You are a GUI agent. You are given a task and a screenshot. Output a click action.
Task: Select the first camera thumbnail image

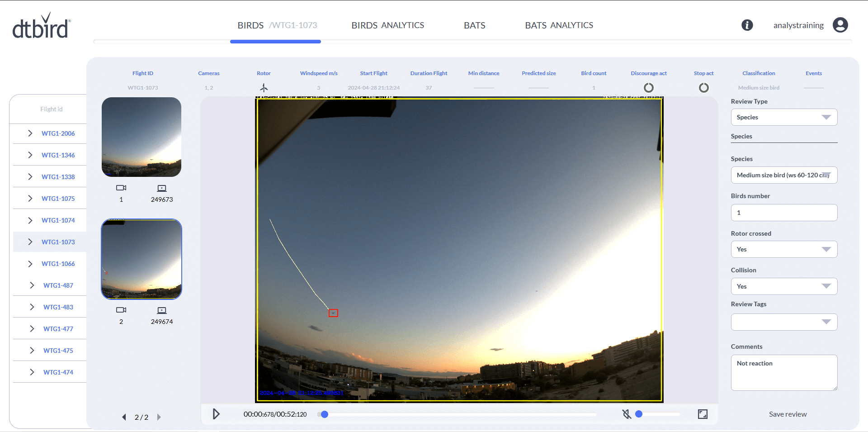pos(142,137)
